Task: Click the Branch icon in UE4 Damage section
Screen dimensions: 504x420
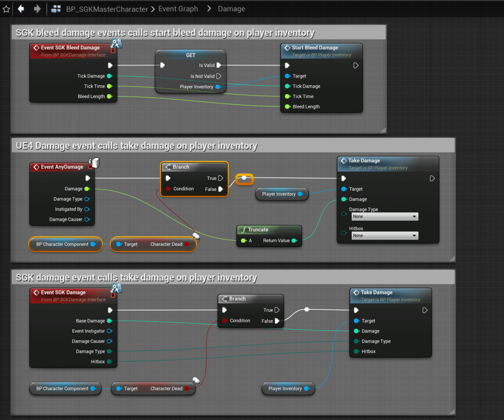Action: pos(168,167)
